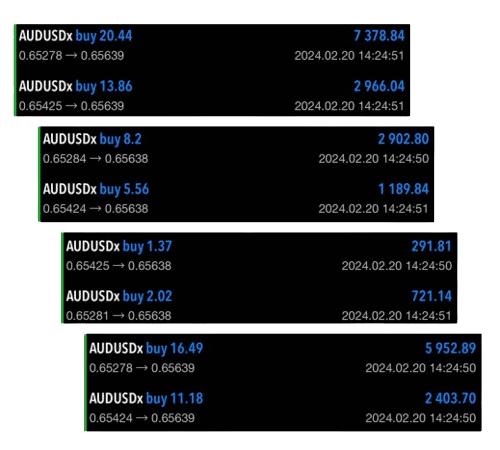Select the AUDUSDx buy 20.44 trade row
Screen dimensions: 500x450
click(212, 45)
